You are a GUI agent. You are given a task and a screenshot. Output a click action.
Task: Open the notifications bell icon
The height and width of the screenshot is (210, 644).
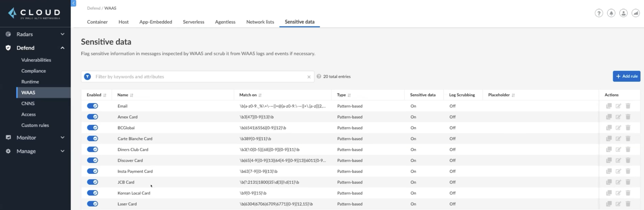click(611, 13)
